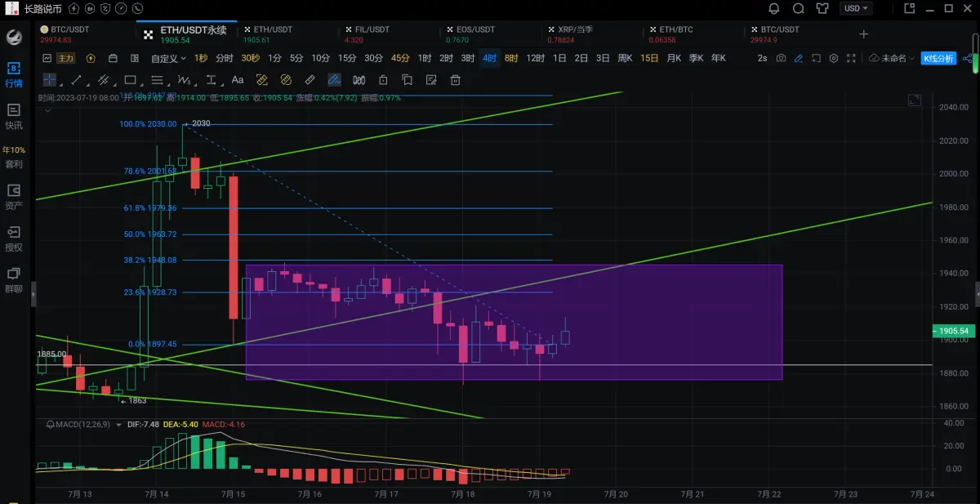The width and height of the screenshot is (980, 504).
Task: Click the K线分析 button
Action: (x=938, y=59)
